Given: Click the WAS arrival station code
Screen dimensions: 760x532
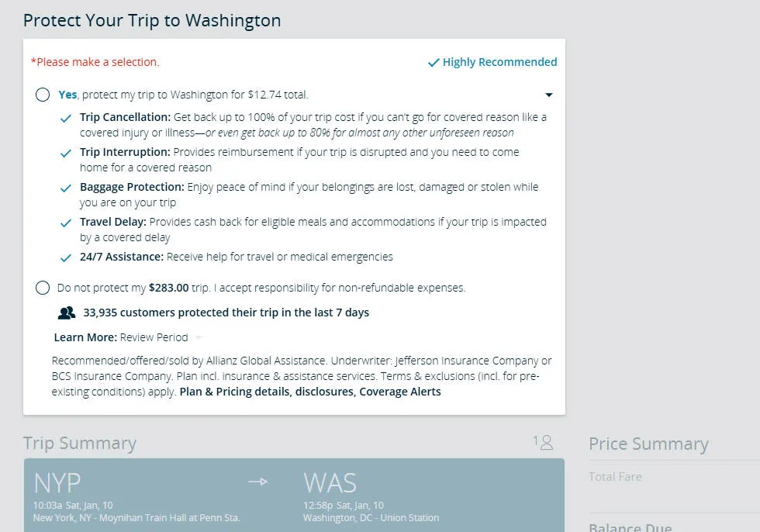Looking at the screenshot, I should click(x=330, y=483).
